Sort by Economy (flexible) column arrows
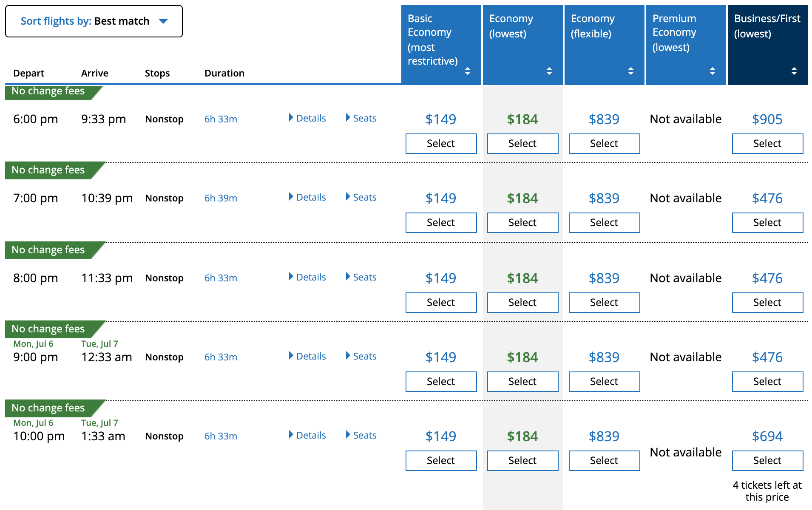Image resolution: width=812 pixels, height=510 pixels. (x=631, y=71)
